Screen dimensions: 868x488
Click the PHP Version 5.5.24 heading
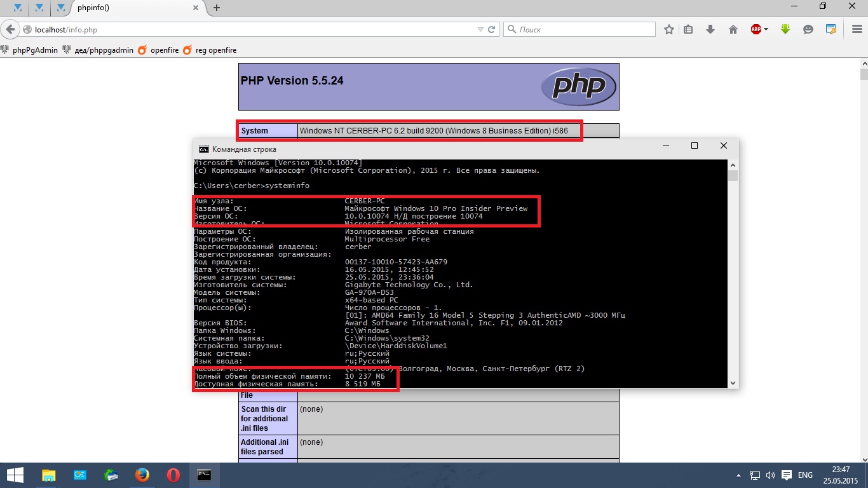(x=292, y=81)
